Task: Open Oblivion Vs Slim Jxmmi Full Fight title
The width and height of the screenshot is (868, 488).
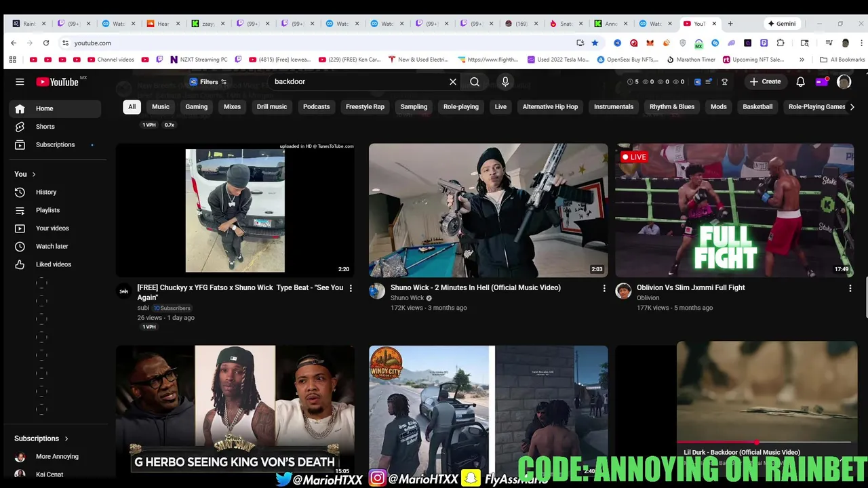Action: pyautogui.click(x=690, y=288)
